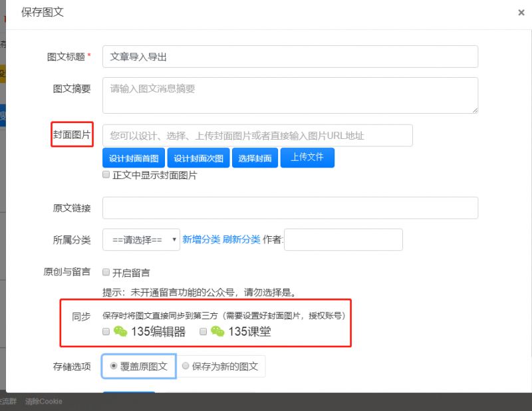The image size is (532, 411).
Task: Click into the 原文链接 field
Action: point(291,207)
